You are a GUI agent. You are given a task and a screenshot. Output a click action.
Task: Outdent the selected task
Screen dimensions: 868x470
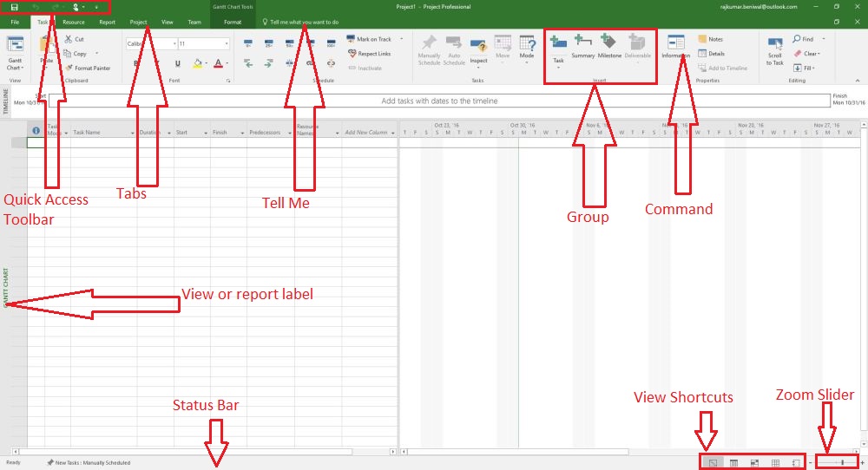point(248,63)
